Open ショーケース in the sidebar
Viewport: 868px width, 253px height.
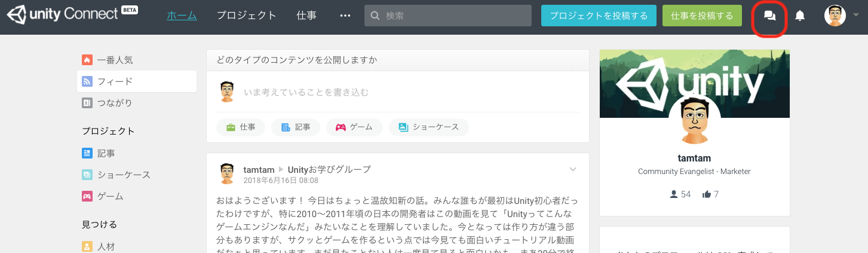(137, 175)
